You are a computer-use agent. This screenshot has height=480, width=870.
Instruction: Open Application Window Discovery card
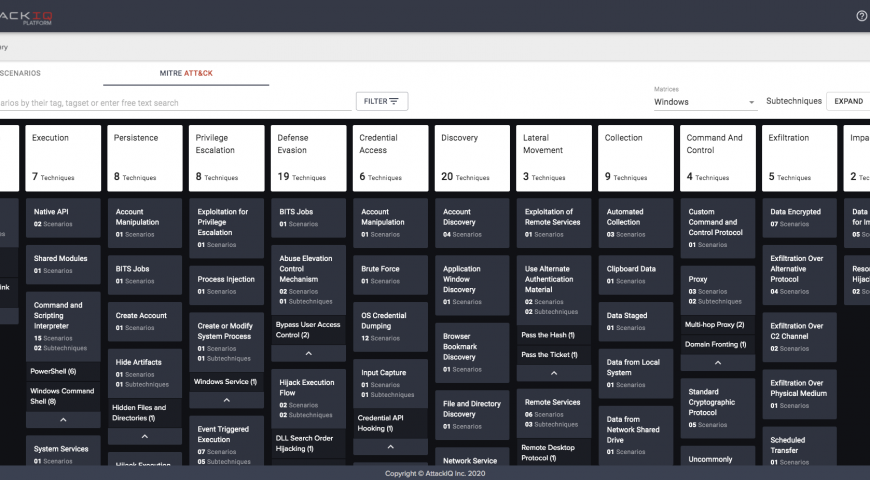[x=472, y=285]
